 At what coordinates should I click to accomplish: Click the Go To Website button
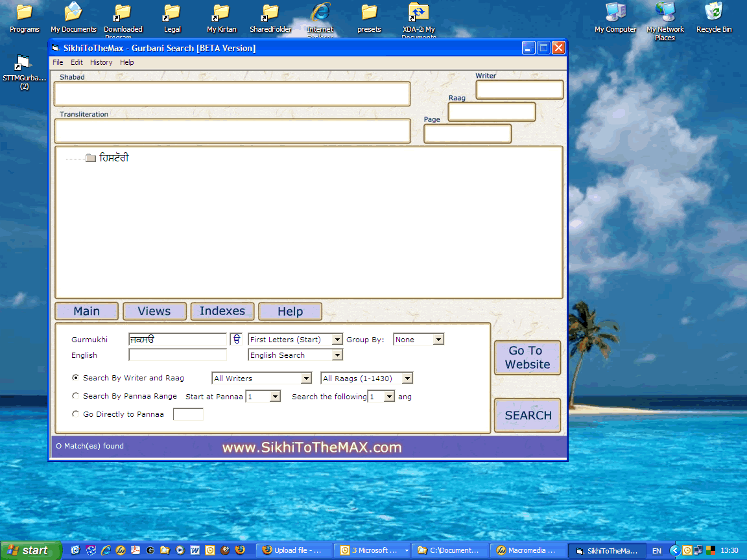[x=527, y=358]
